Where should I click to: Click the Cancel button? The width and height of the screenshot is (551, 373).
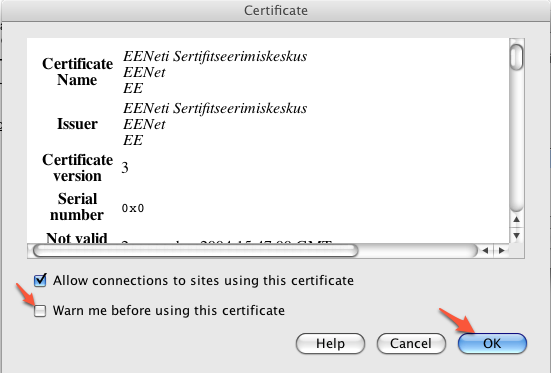(x=411, y=343)
